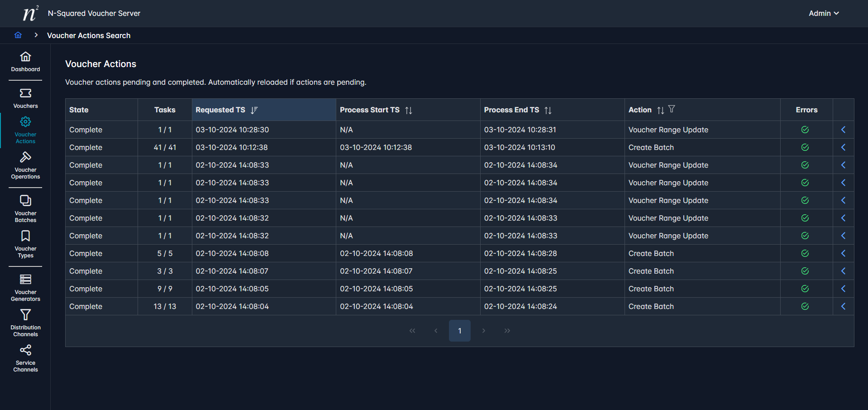The image size is (868, 410).
Task: Open the Action column filter
Action: [672, 109]
